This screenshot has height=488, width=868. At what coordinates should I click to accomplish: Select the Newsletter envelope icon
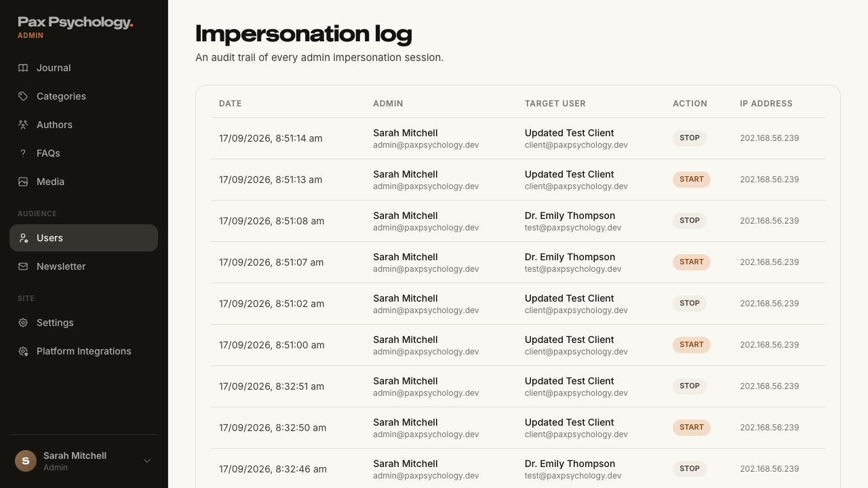click(23, 266)
